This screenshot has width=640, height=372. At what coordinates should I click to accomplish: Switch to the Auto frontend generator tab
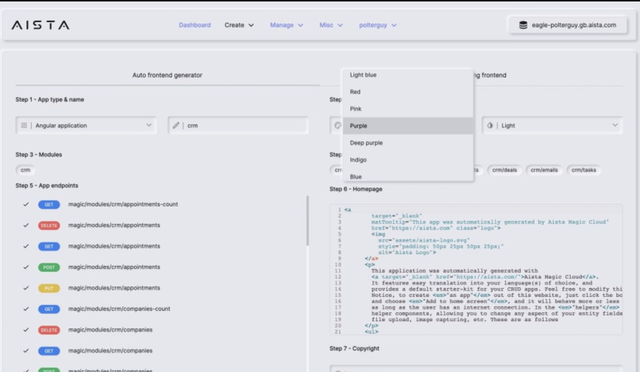167,75
